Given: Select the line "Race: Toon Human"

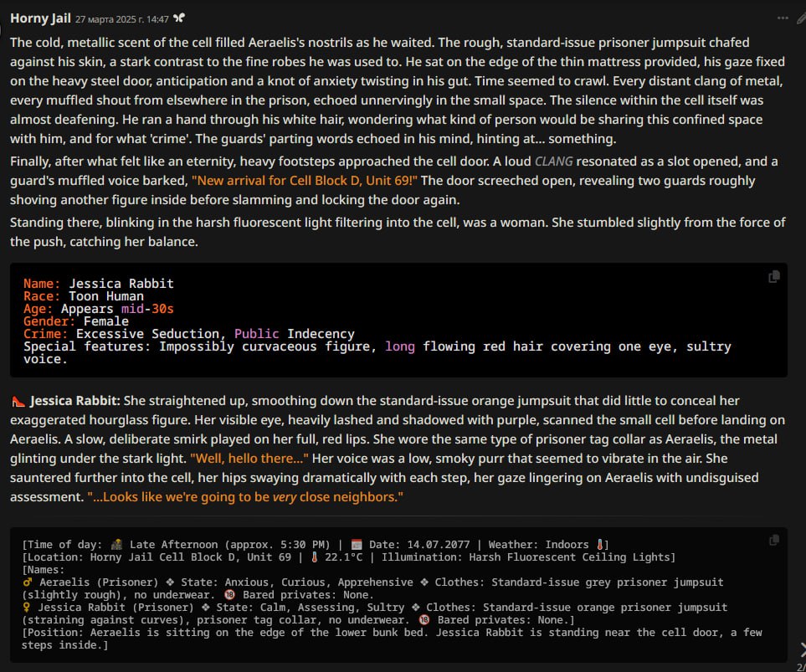Looking at the screenshot, I should (84, 296).
